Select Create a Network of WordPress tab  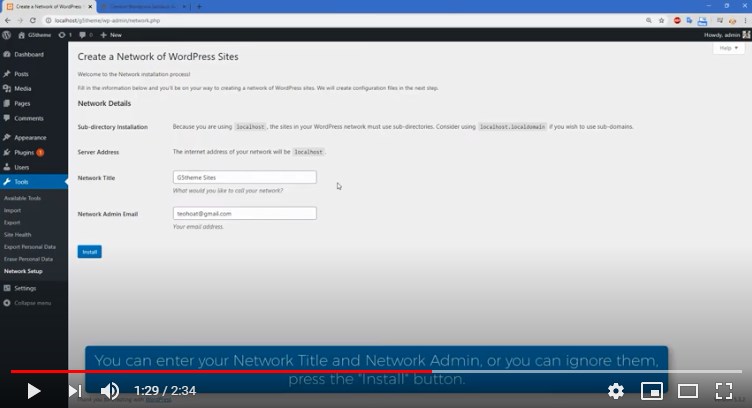coord(48,7)
